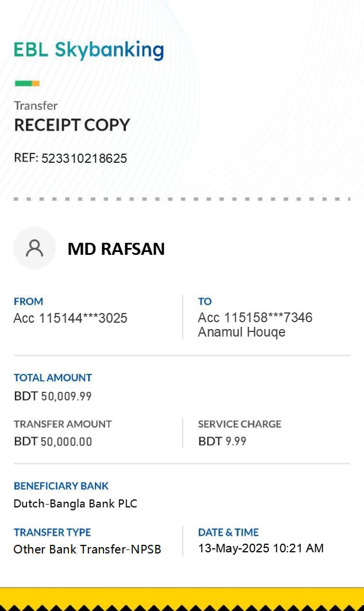The height and width of the screenshot is (611, 364).
Task: Select the recipient account number ending 7346
Action: 255,318
